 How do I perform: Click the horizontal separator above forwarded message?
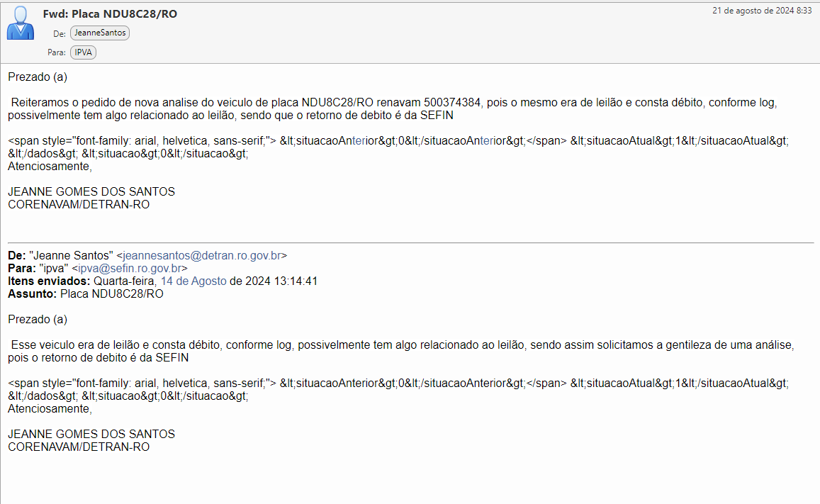click(x=410, y=243)
